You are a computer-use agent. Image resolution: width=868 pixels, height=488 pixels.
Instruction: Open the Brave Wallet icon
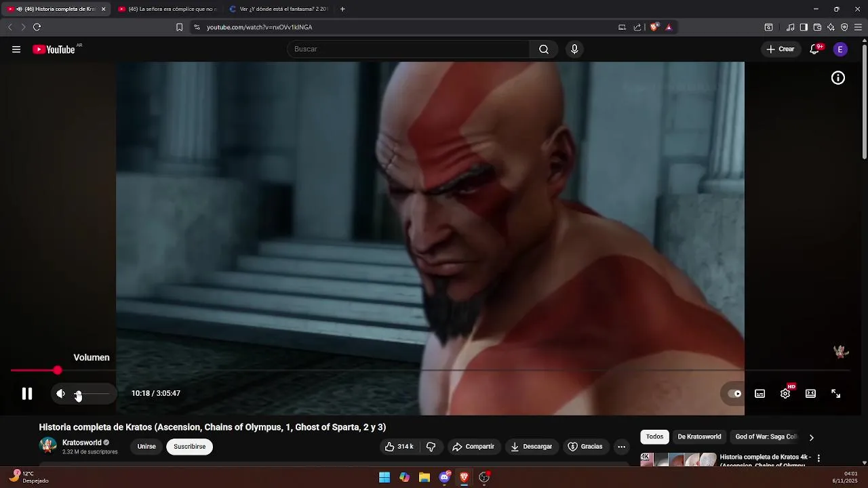tap(817, 27)
